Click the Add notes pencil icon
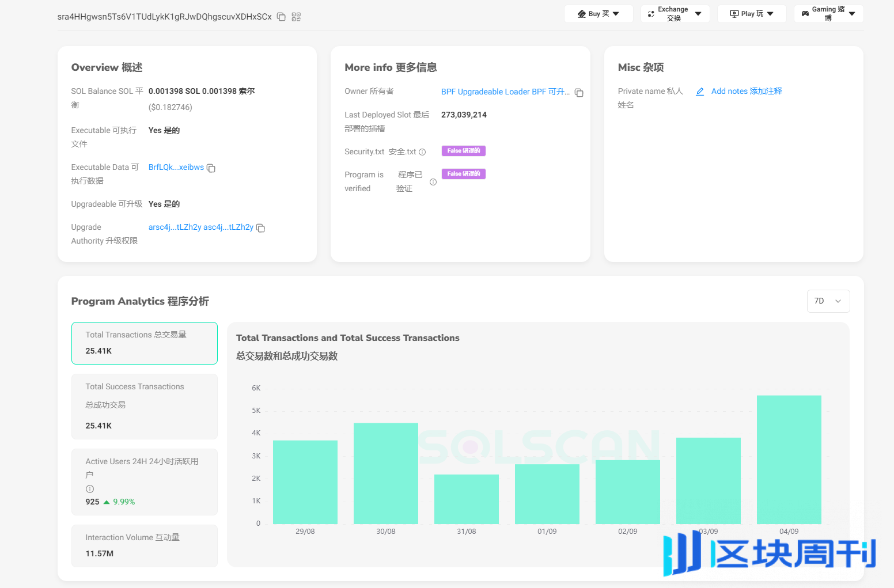 point(700,92)
